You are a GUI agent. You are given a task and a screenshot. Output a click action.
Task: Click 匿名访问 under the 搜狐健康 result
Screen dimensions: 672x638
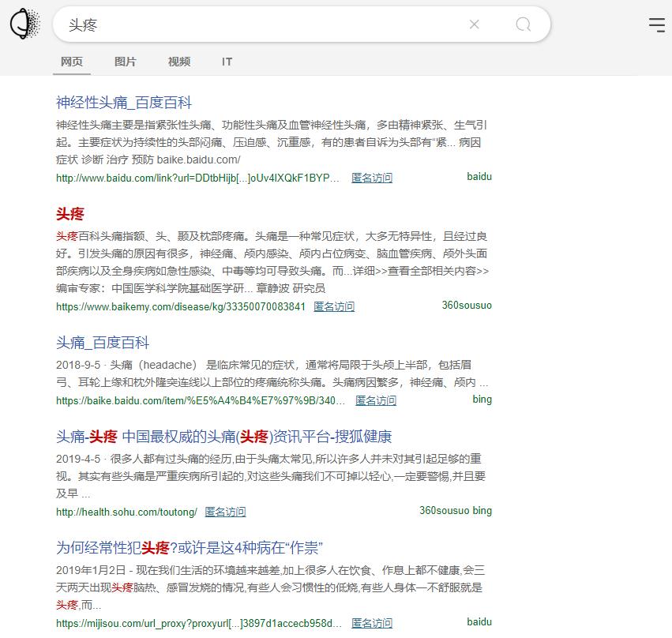coord(225,512)
